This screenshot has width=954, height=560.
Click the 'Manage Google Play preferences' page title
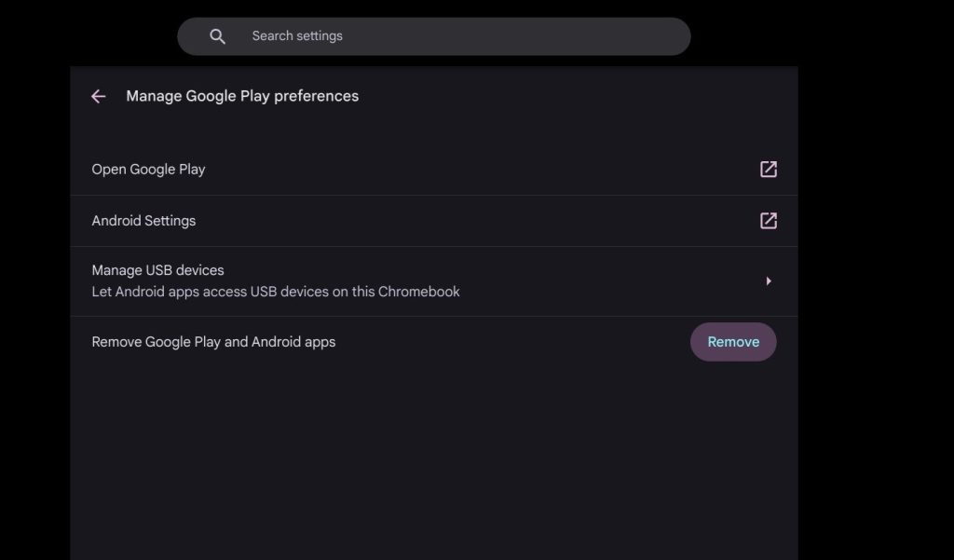coord(242,96)
